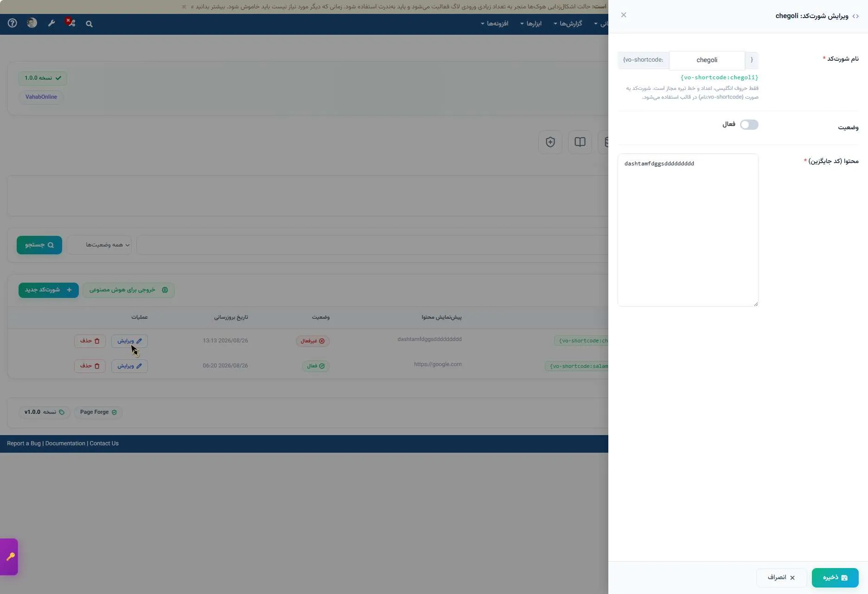Dismiss the debug mode notice bar
Image resolution: width=868 pixels, height=594 pixels.
pyautogui.click(x=184, y=6)
